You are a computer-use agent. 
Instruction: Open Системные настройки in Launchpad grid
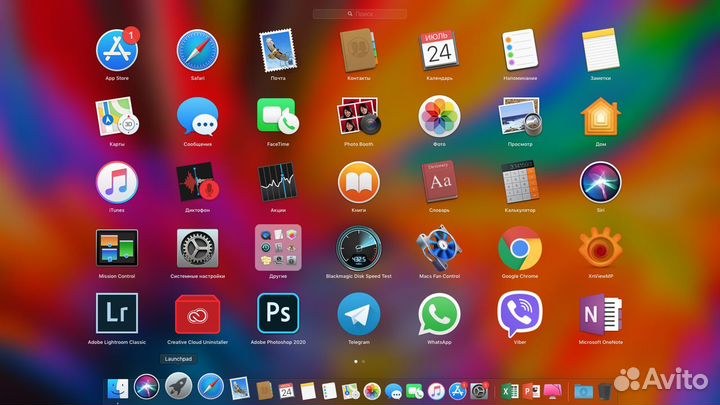(197, 248)
